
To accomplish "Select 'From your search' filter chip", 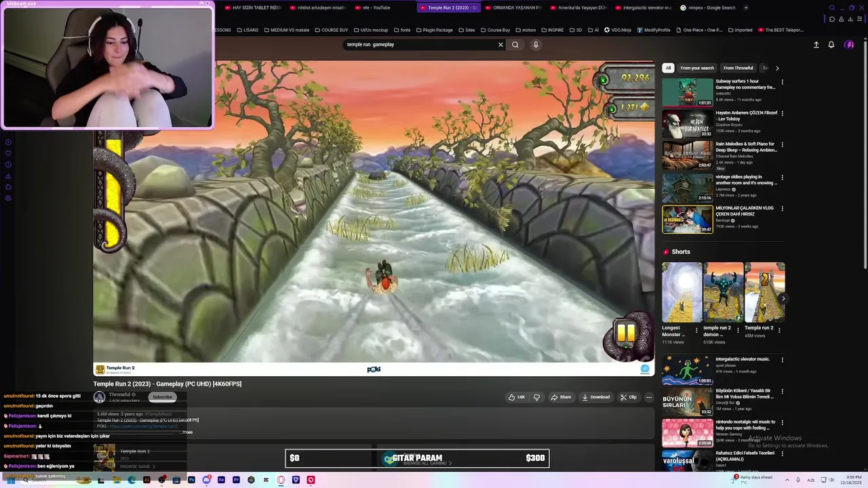I will click(x=697, y=68).
